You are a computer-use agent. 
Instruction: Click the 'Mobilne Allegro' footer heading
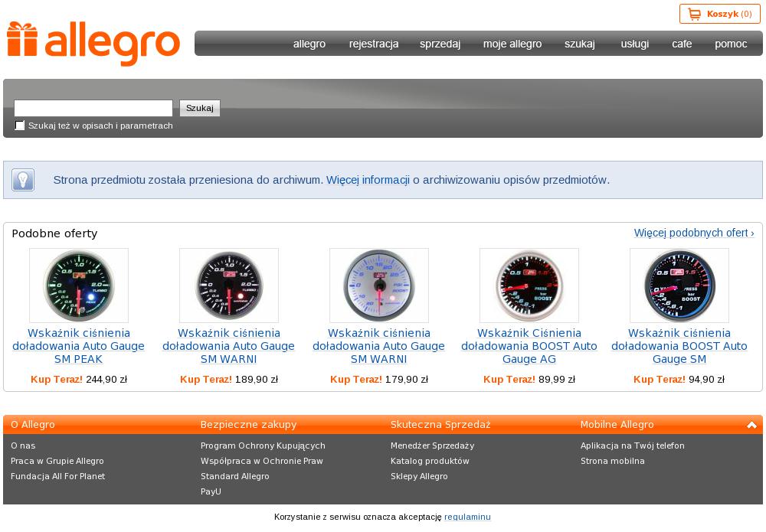click(x=617, y=425)
